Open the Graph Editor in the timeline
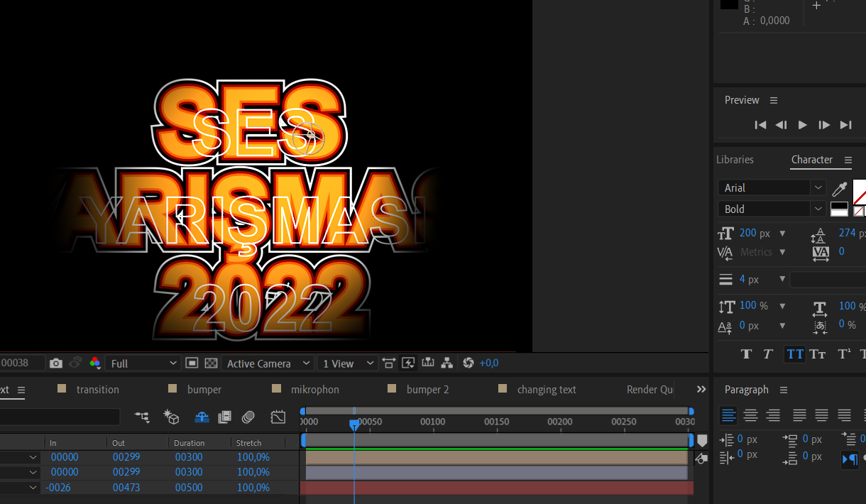This screenshot has height=504, width=866. click(278, 417)
